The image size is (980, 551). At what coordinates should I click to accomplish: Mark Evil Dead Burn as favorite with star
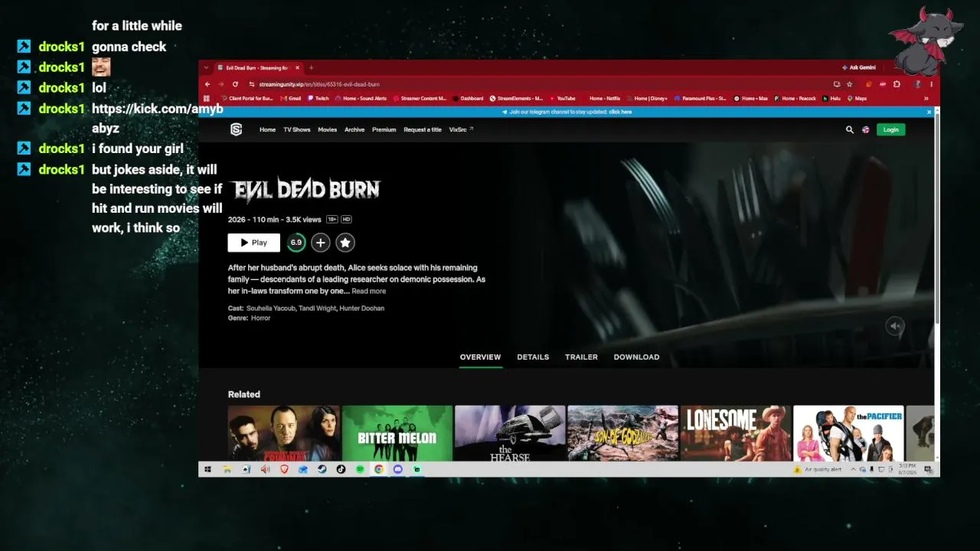click(x=345, y=243)
